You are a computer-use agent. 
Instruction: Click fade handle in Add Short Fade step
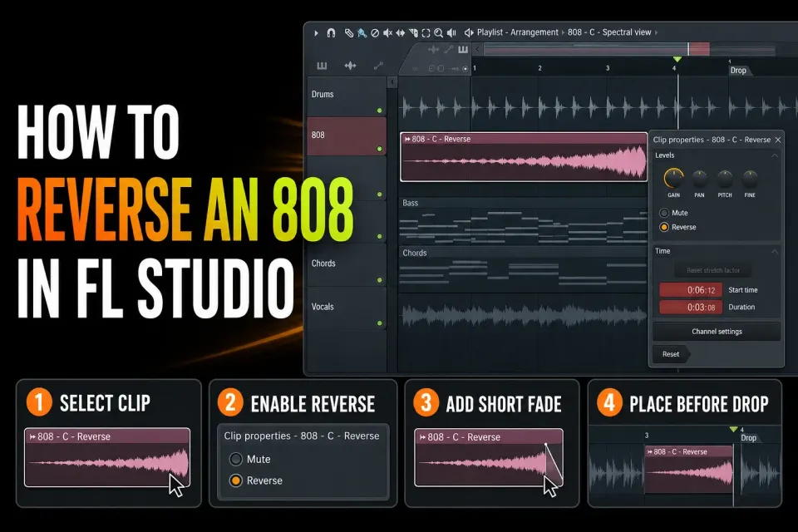tap(546, 445)
